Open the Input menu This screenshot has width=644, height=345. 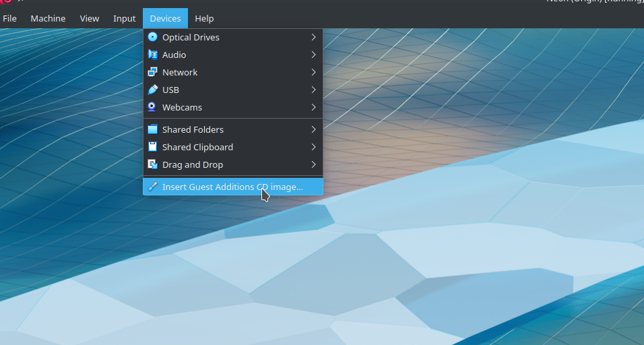(x=125, y=18)
